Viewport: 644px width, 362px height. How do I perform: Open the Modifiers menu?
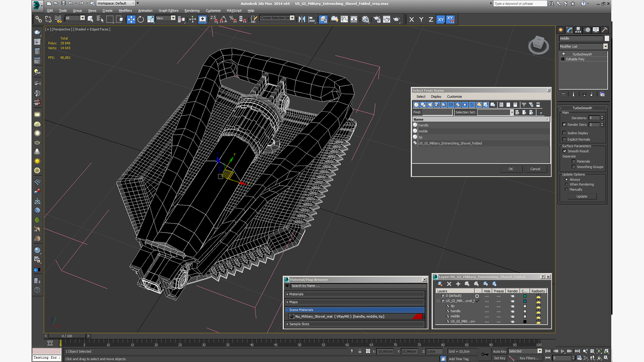125,10
